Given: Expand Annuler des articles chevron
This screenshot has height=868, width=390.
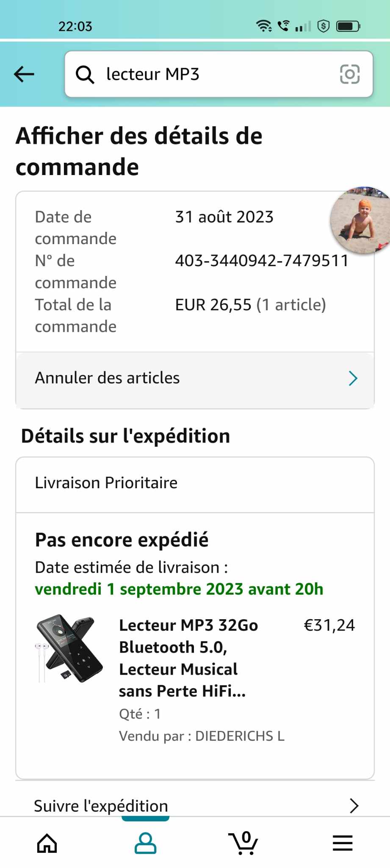Looking at the screenshot, I should [x=353, y=378].
